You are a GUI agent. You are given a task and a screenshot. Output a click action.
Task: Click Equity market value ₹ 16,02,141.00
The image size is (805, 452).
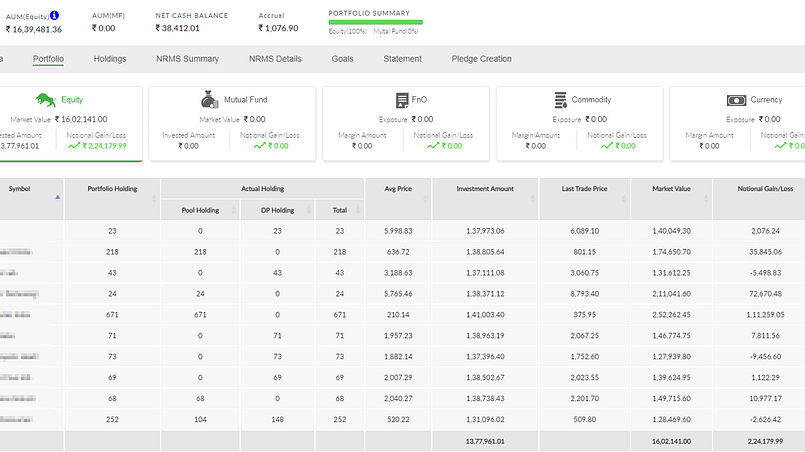[x=81, y=119]
